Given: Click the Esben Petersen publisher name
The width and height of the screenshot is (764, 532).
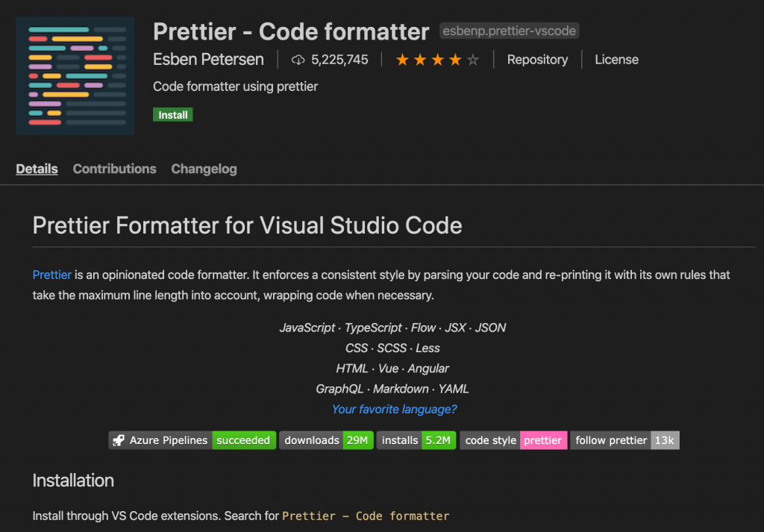Looking at the screenshot, I should (x=208, y=60).
